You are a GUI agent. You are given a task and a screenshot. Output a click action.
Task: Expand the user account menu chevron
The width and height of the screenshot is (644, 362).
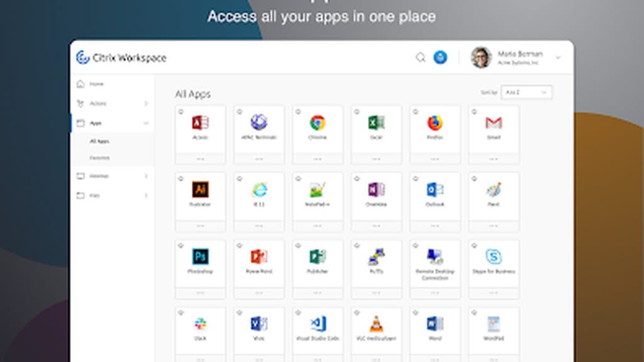(558, 57)
